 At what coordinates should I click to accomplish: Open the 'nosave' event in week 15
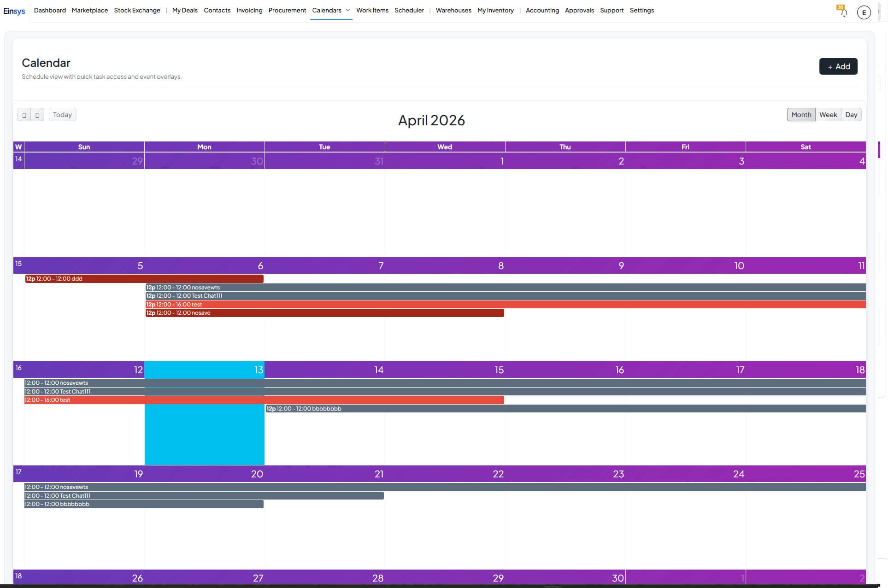coord(324,313)
